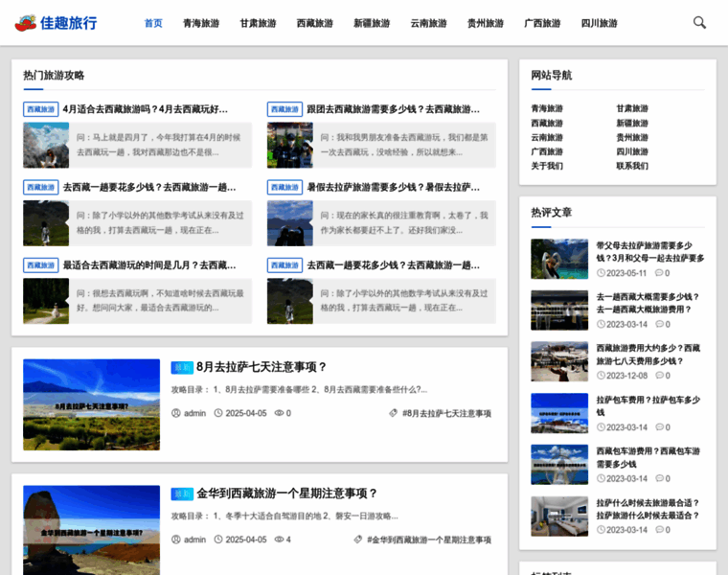
Task: Open hot article 拉萨什么时候去旅游最合适？
Action: 648,509
